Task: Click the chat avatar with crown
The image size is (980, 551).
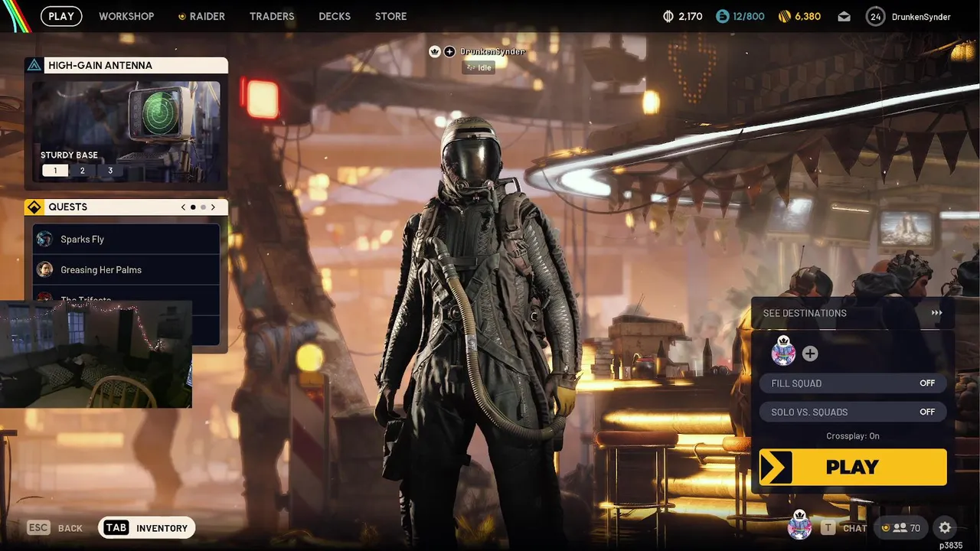Action: click(799, 526)
